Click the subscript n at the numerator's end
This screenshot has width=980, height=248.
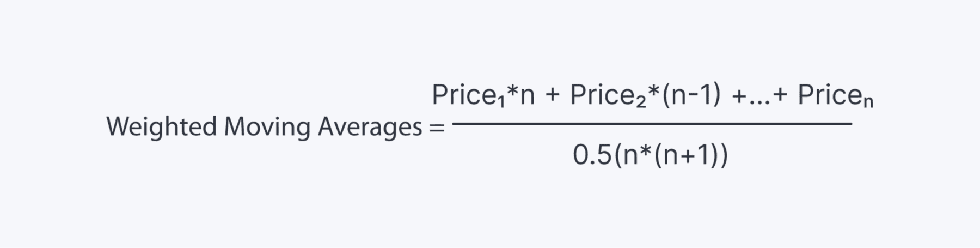coord(868,102)
